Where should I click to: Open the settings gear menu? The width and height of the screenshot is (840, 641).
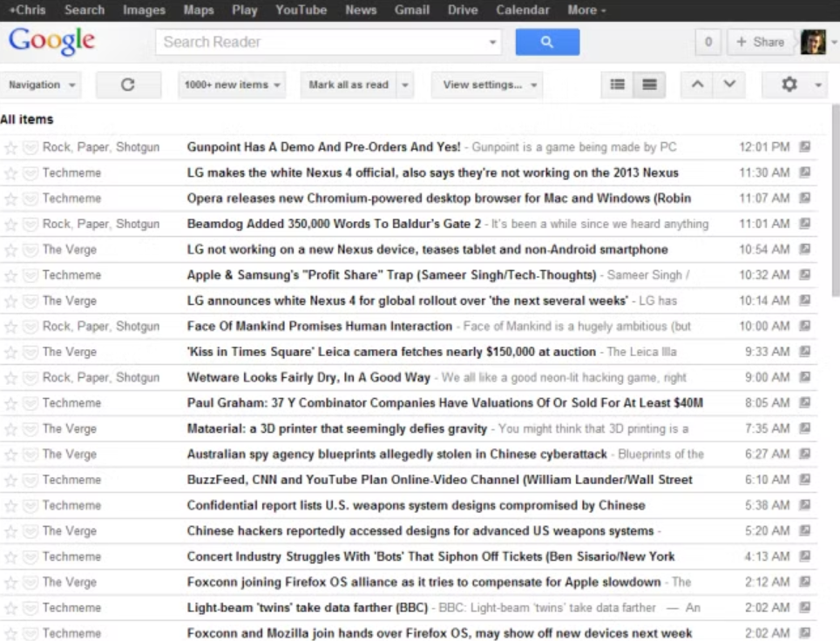pos(789,84)
